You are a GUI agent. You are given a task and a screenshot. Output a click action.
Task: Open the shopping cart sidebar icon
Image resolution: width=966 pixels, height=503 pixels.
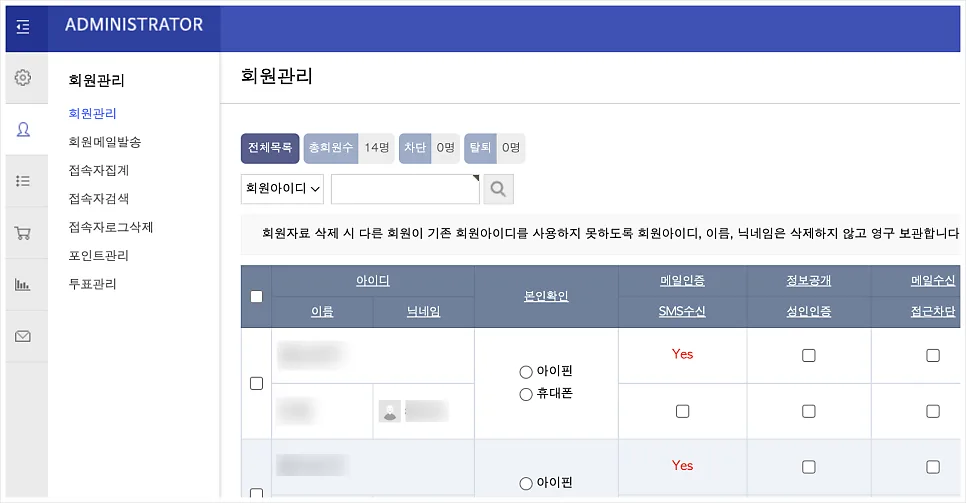(23, 233)
